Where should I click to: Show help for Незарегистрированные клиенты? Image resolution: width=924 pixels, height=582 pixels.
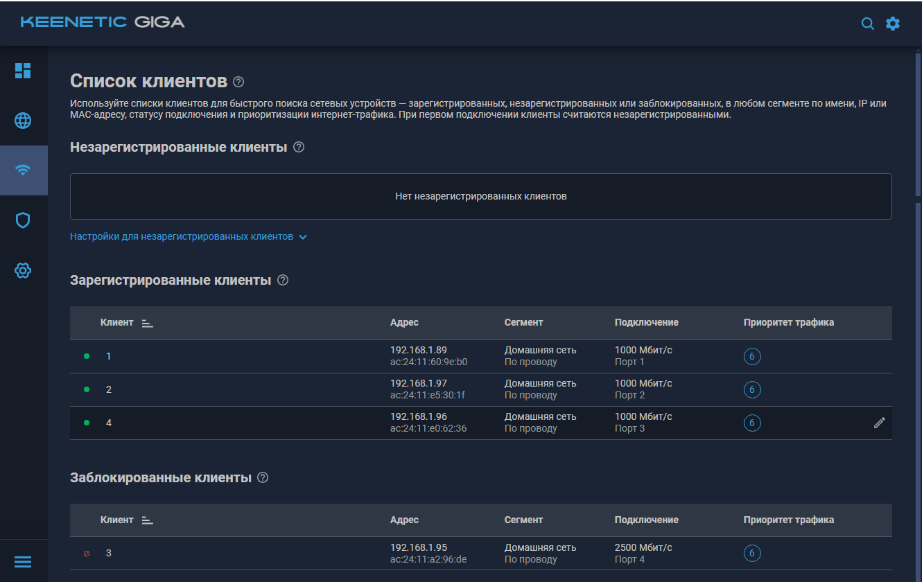pos(299,147)
